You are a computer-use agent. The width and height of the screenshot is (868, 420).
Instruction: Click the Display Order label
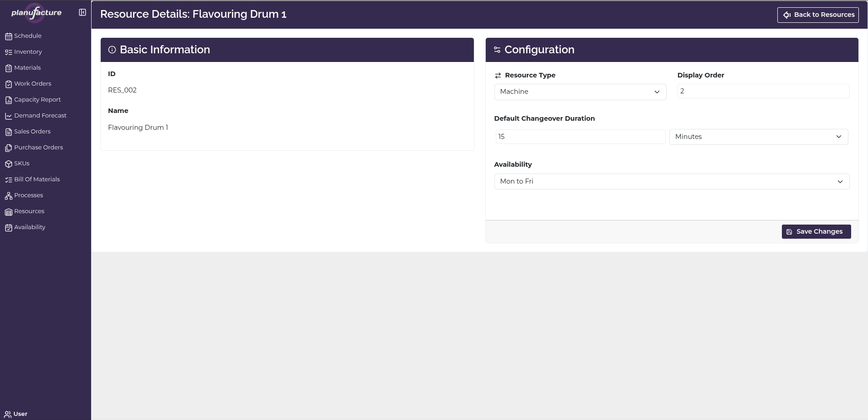[x=701, y=75]
